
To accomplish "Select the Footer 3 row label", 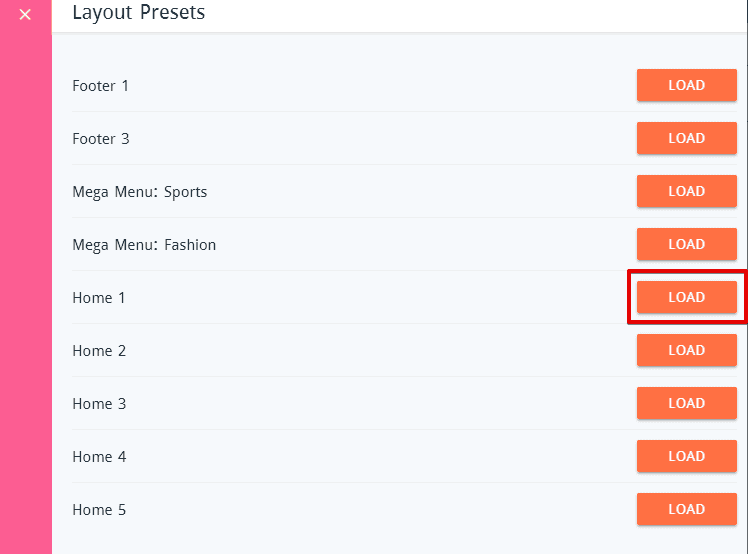I will (x=100, y=139).
